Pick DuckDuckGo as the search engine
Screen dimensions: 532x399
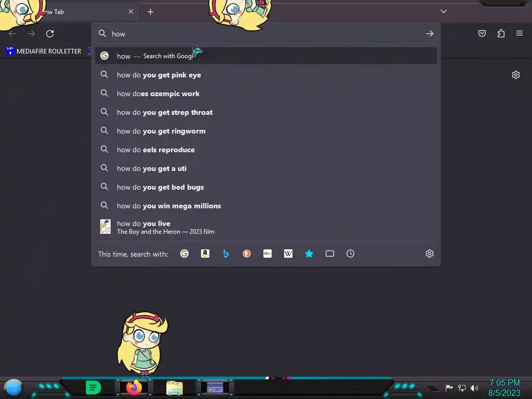(247, 254)
